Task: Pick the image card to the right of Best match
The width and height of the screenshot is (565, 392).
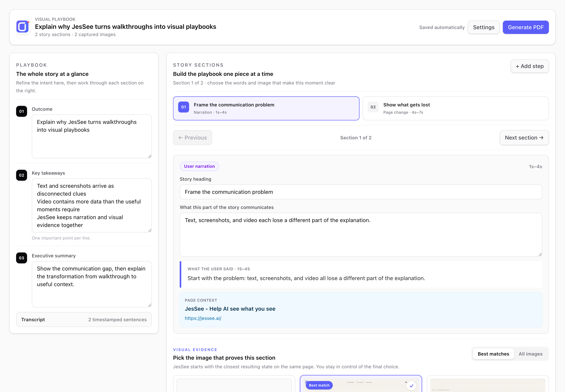Action: click(x=487, y=384)
